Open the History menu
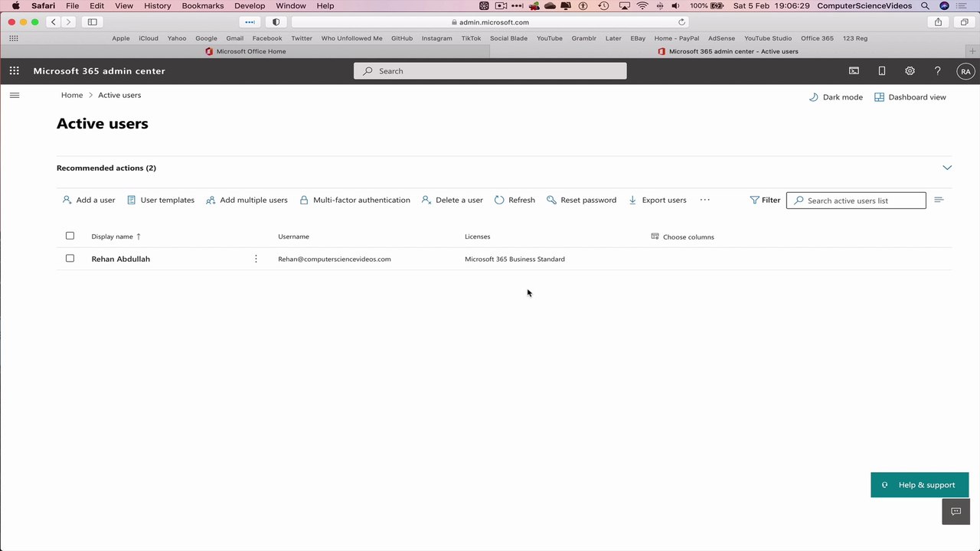 click(x=158, y=6)
